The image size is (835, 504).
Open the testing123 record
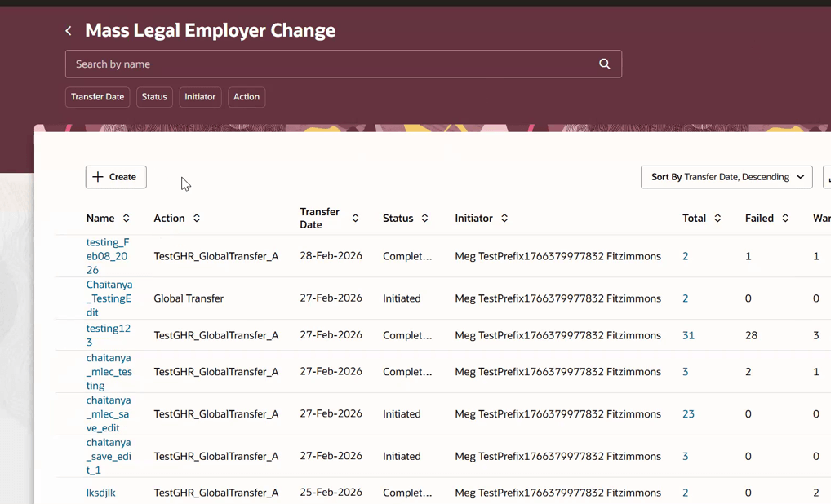tap(108, 334)
